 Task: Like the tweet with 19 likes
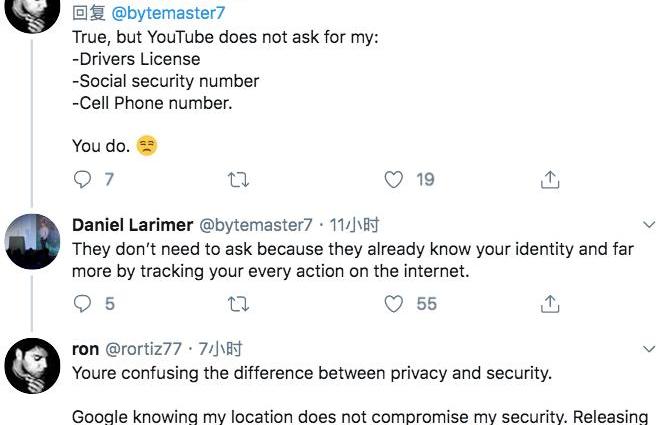(x=394, y=180)
